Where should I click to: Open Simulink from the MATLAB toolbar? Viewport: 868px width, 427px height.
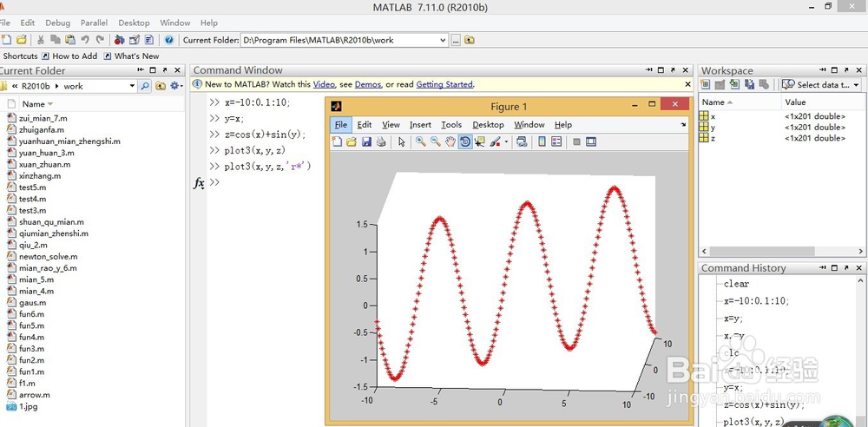coord(119,39)
